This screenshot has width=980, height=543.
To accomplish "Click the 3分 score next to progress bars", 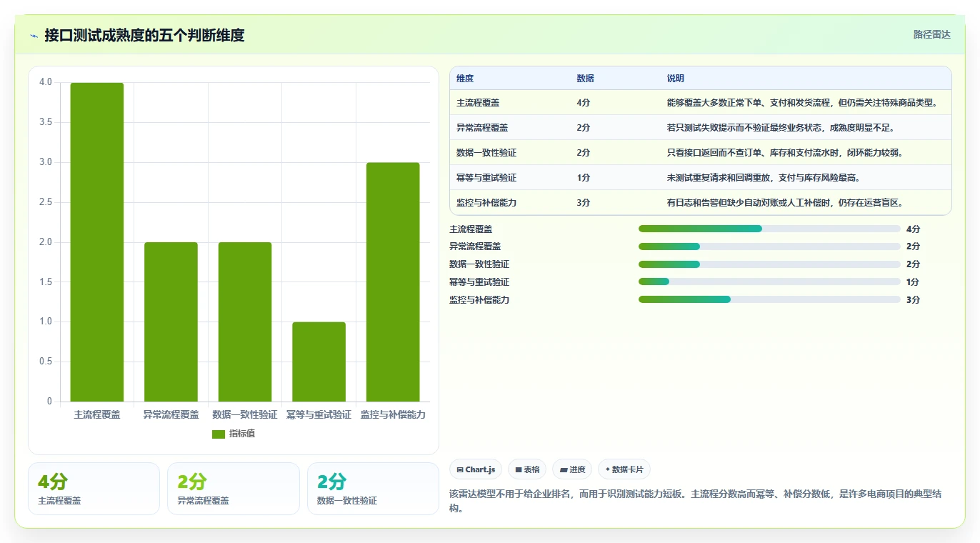I will [913, 300].
